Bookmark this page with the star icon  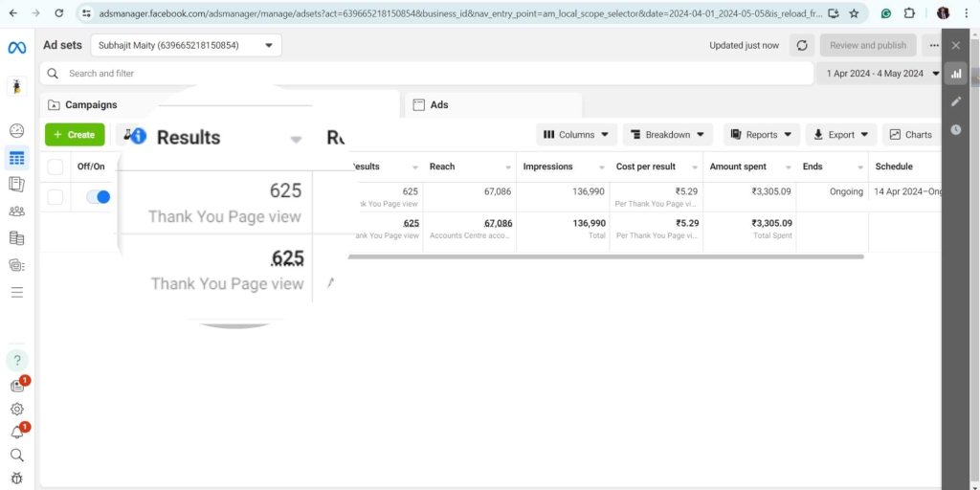[x=854, y=13]
